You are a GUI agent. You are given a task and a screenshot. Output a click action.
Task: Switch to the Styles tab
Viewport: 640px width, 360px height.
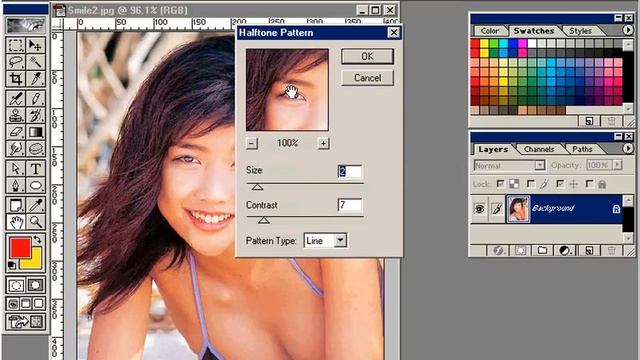pyautogui.click(x=580, y=31)
